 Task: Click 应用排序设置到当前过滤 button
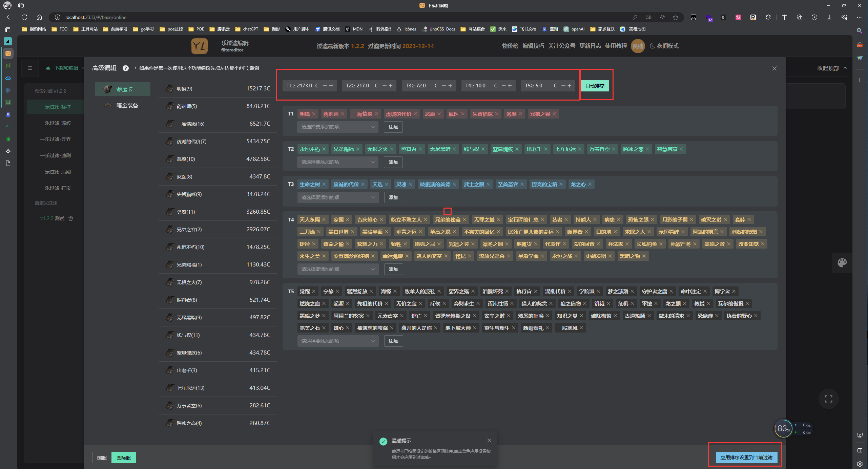[x=746, y=457]
